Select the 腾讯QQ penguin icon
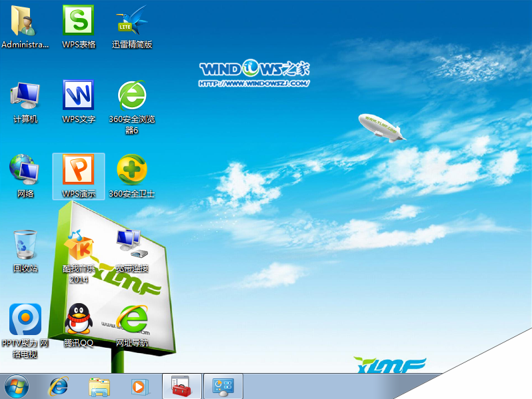Screen dimensions: 532x399 coord(79,320)
